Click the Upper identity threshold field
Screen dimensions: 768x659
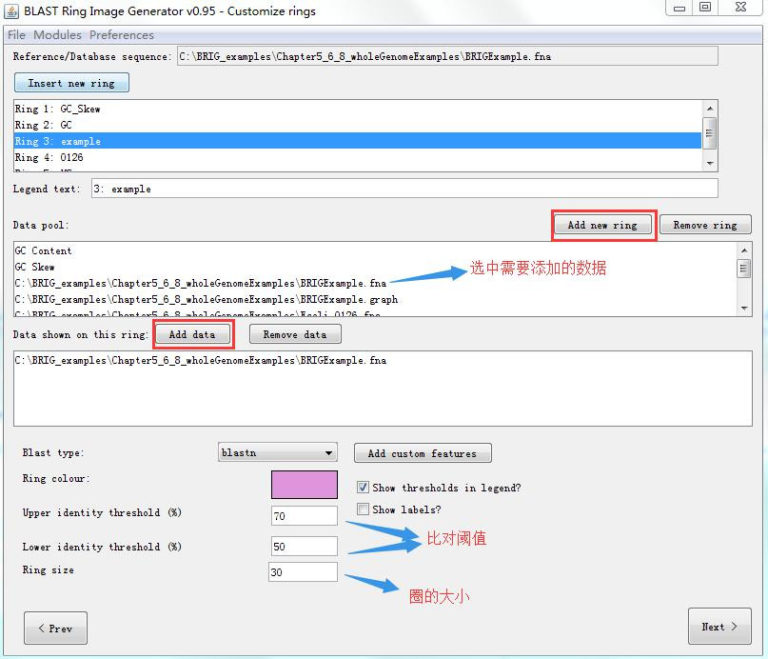point(304,516)
